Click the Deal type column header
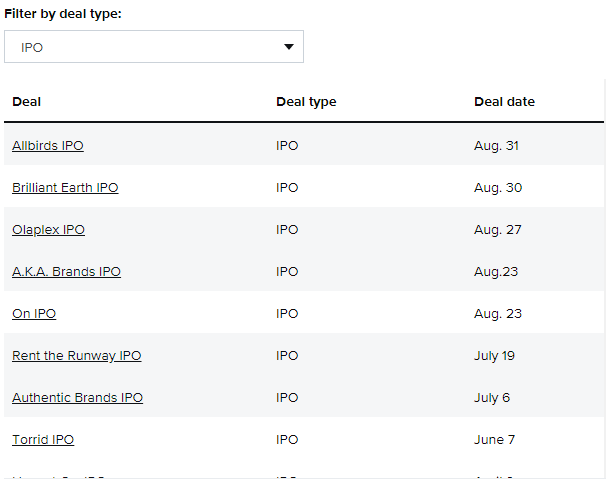 click(x=306, y=102)
